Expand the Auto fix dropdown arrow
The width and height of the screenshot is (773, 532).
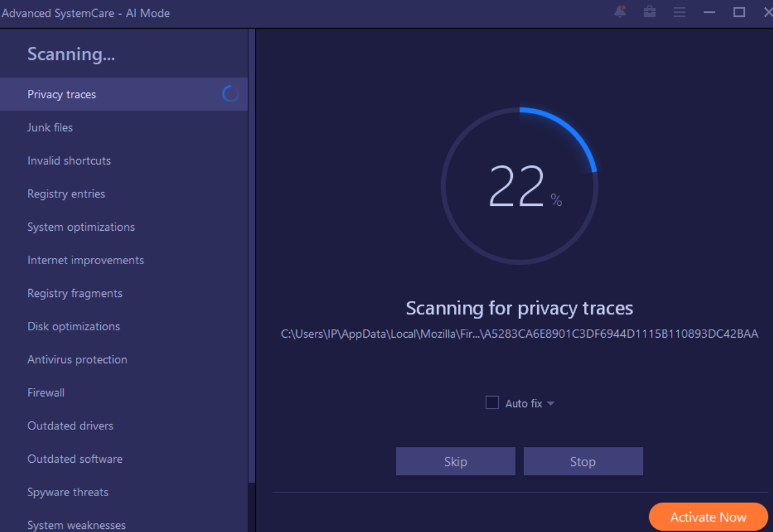point(551,403)
